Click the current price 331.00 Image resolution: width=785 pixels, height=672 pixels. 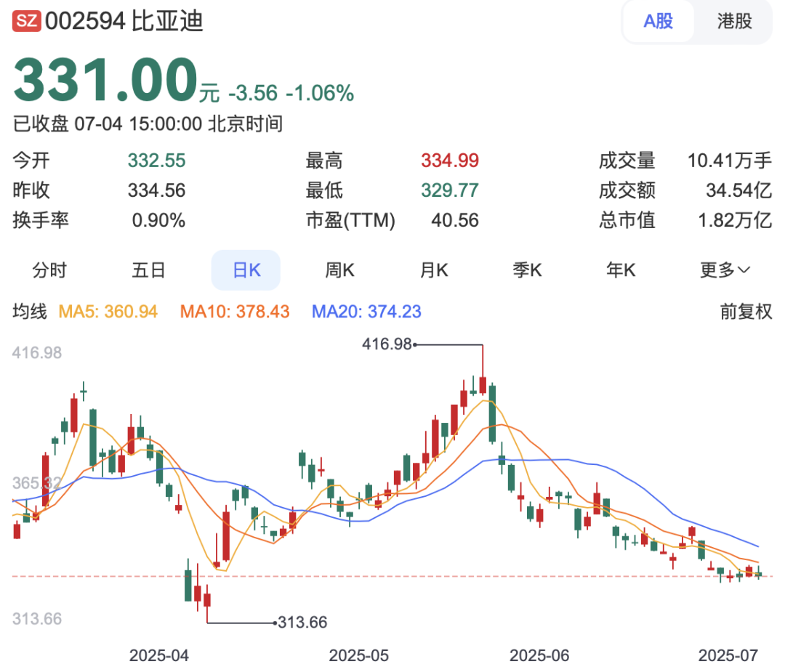pyautogui.click(x=105, y=80)
